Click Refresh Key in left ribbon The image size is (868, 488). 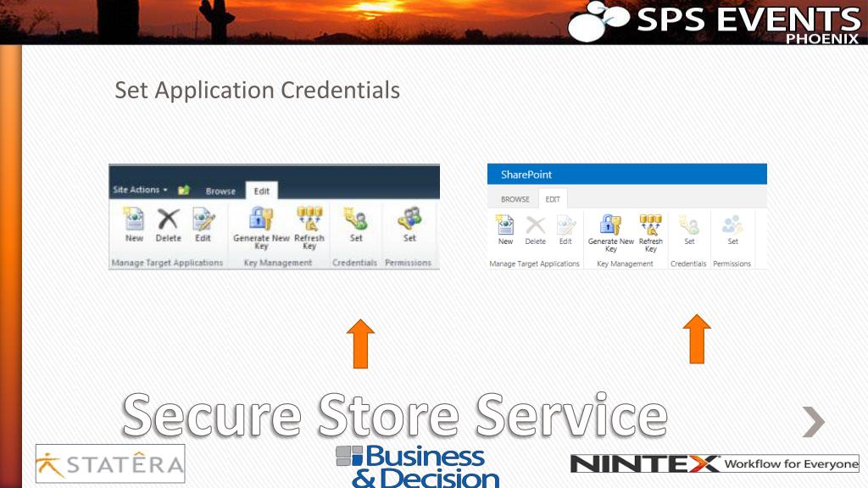point(309,227)
